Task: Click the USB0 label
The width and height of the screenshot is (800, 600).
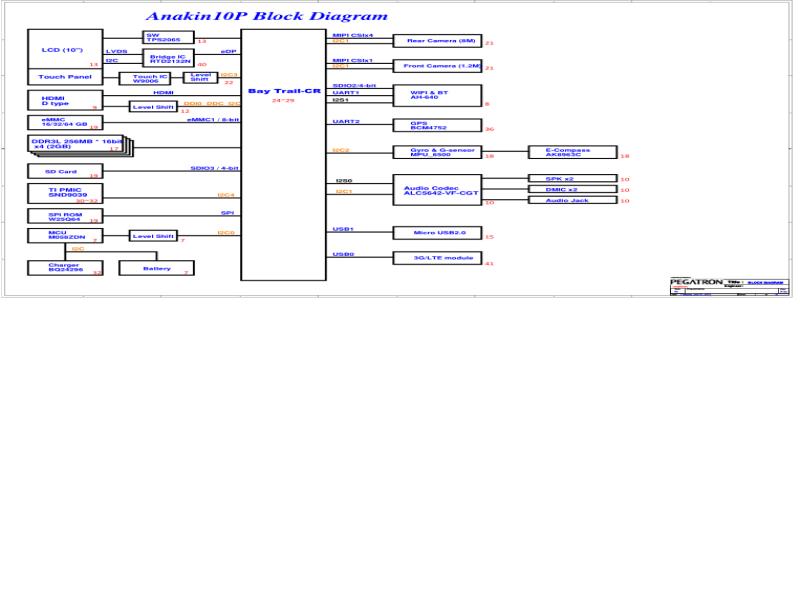Action: [x=343, y=254]
